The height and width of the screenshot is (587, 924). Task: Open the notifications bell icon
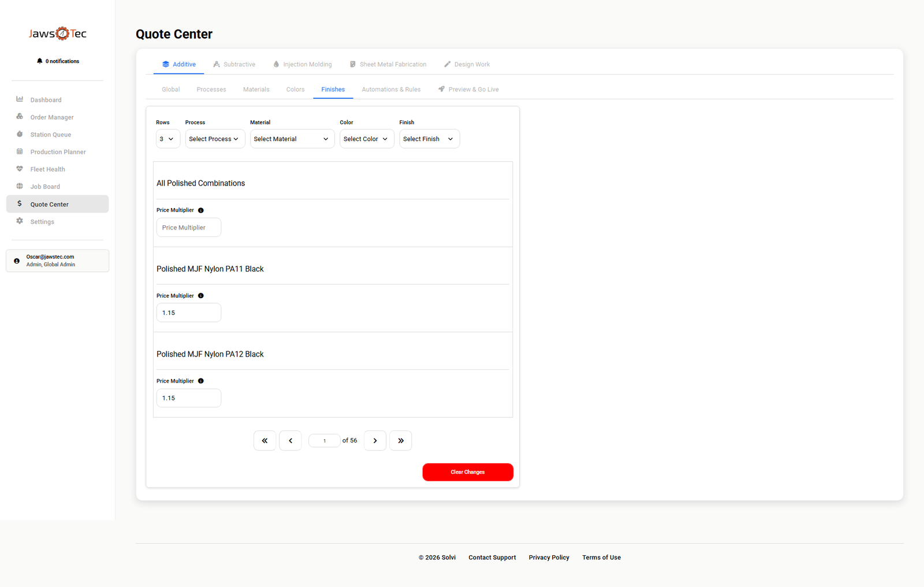click(x=39, y=61)
